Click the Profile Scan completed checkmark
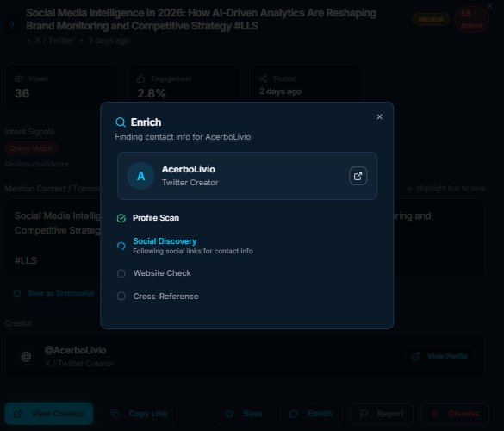This screenshot has width=504, height=431. [x=121, y=218]
